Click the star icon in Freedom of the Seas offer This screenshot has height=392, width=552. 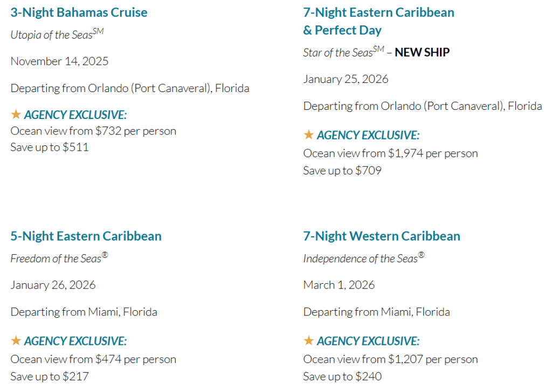(x=16, y=341)
